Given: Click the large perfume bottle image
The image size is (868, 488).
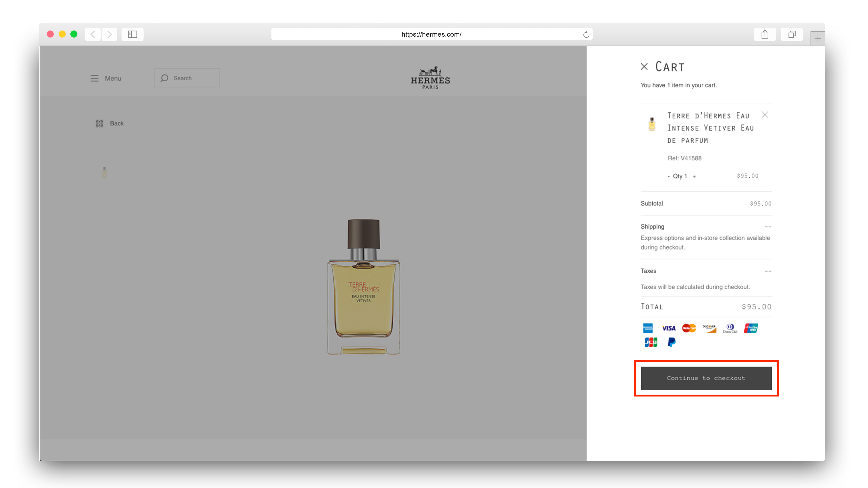Looking at the screenshot, I should [x=364, y=286].
